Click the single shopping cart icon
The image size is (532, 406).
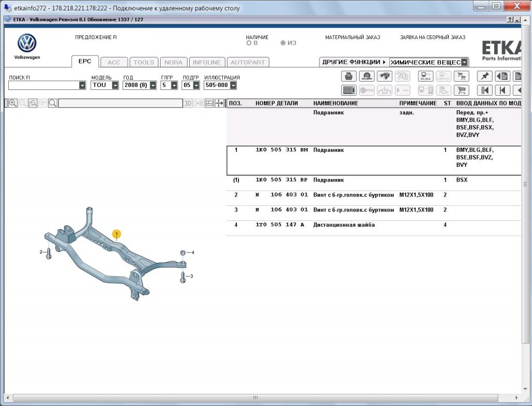(x=461, y=90)
